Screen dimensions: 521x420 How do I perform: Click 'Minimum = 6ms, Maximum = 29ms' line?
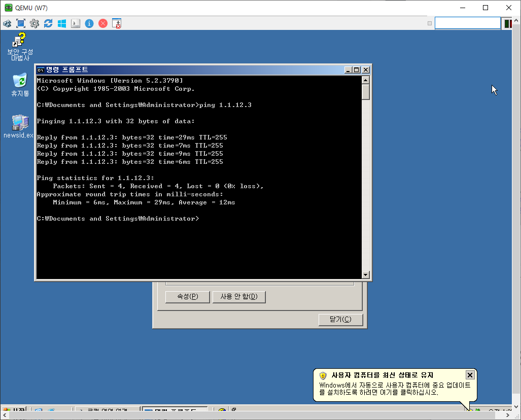pyautogui.click(x=144, y=202)
